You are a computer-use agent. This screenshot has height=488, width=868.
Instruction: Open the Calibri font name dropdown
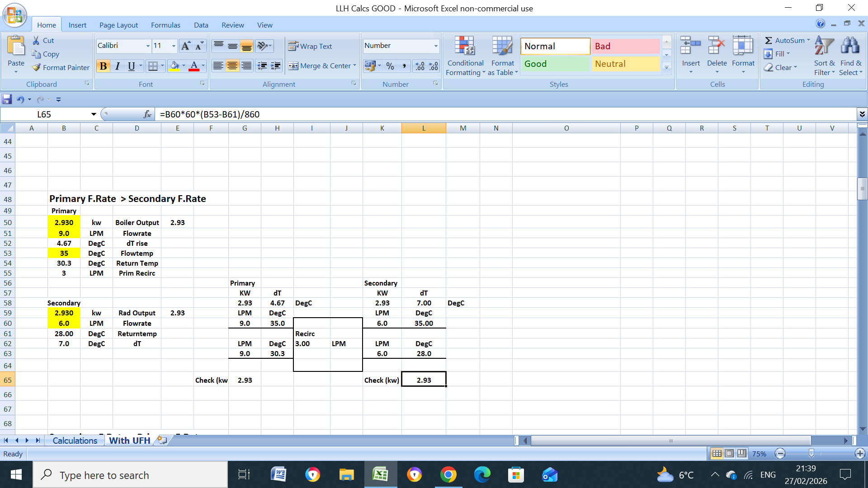pyautogui.click(x=148, y=46)
